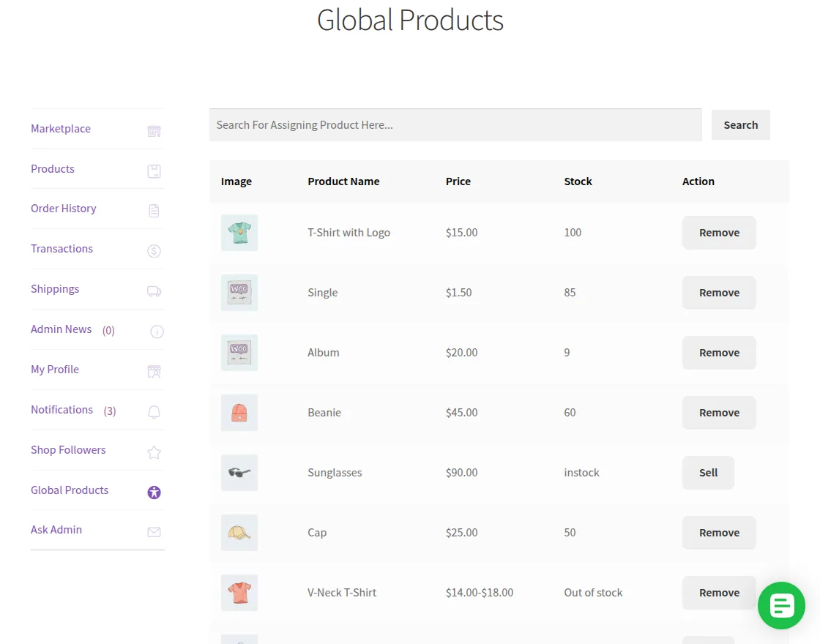Screen dimensions: 820x644
Task: Click the V-Neck T-Shirt thumbnail
Action: coord(239,593)
